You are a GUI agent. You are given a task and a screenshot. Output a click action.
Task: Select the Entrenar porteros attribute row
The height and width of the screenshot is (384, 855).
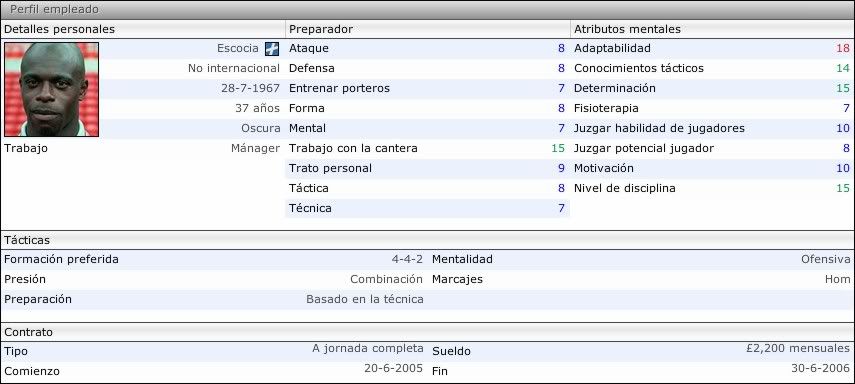pyautogui.click(x=427, y=88)
